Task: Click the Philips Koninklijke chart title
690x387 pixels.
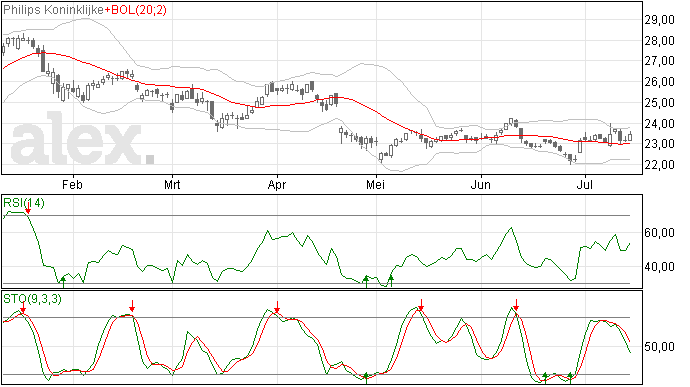Action: click(x=54, y=10)
